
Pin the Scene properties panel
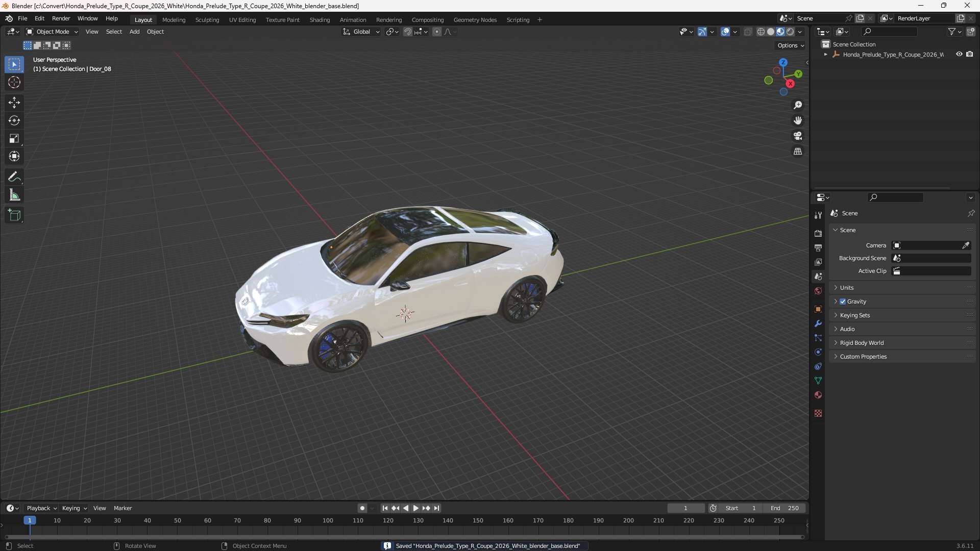971,213
